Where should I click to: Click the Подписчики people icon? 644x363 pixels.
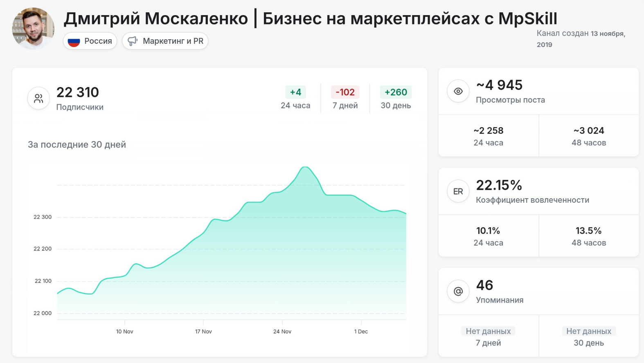tap(38, 98)
